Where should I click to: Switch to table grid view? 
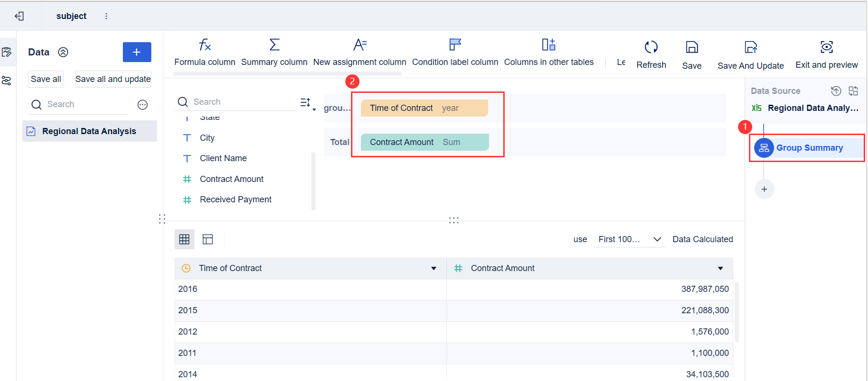click(x=185, y=239)
